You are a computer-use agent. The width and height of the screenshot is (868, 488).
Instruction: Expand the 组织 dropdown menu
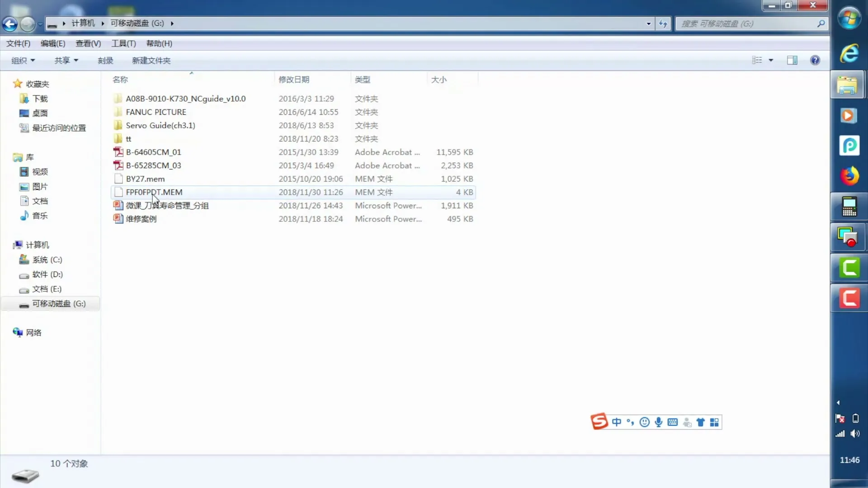pyautogui.click(x=23, y=61)
